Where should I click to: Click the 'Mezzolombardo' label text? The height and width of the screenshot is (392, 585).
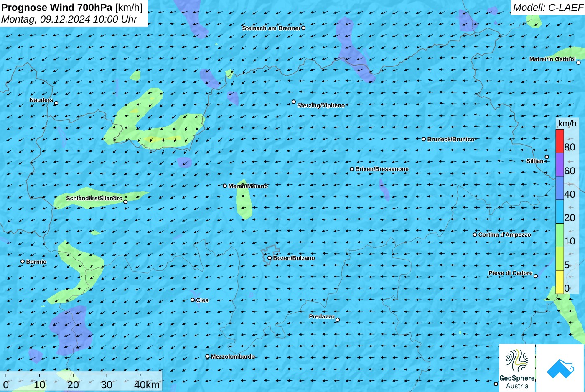pyautogui.click(x=233, y=356)
